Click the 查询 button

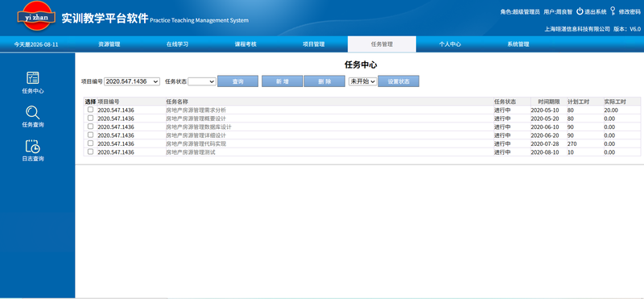237,81
